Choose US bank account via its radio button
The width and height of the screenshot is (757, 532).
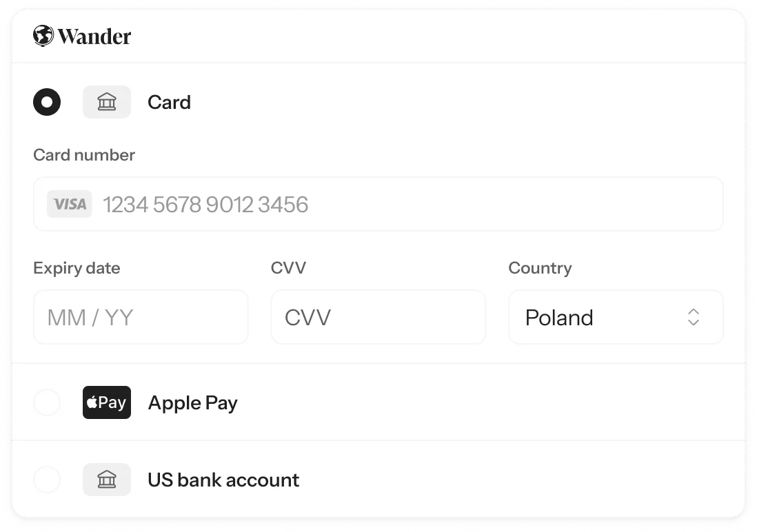pyautogui.click(x=47, y=480)
